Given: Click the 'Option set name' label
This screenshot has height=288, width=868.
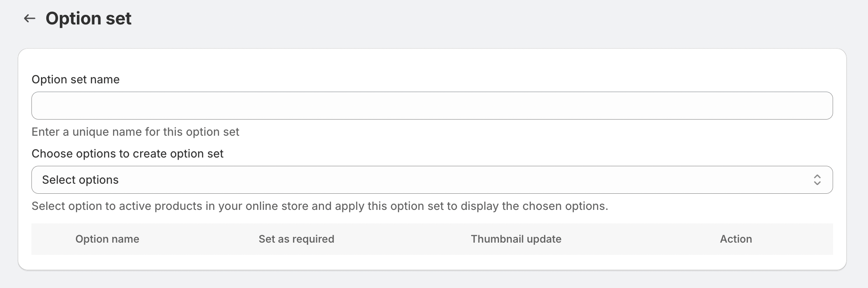Looking at the screenshot, I should point(76,79).
